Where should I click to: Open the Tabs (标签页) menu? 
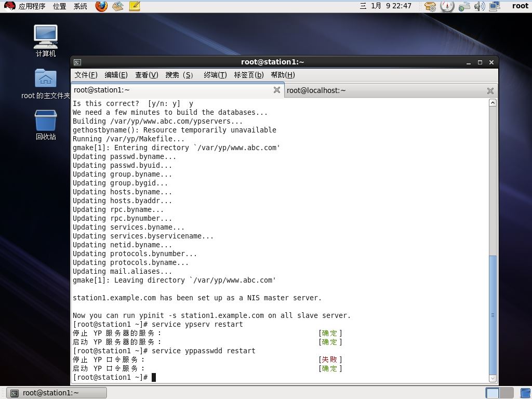tap(249, 75)
